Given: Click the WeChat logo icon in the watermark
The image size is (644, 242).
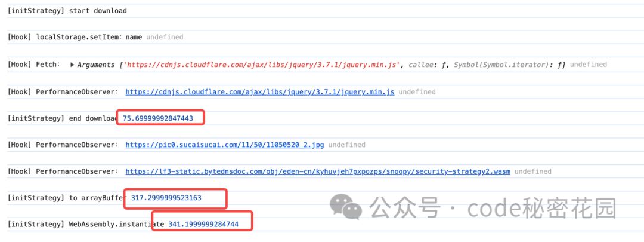Looking at the screenshot, I should (x=346, y=207).
